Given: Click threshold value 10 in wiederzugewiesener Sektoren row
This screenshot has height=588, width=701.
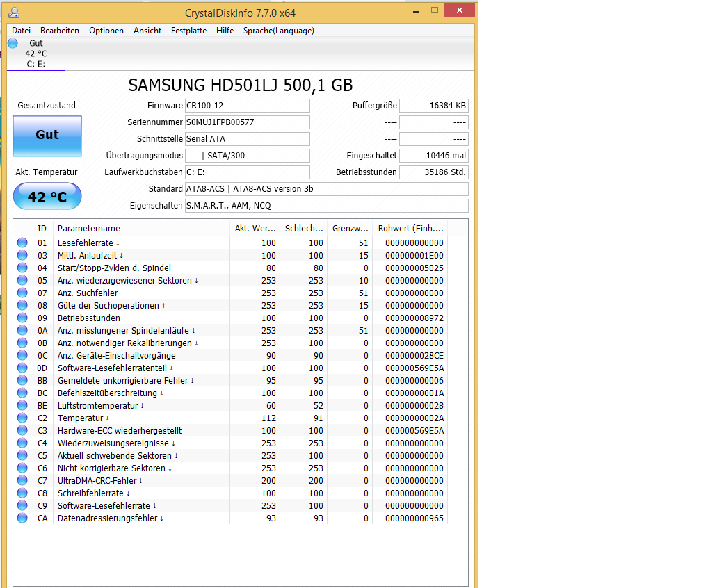Looking at the screenshot, I should pos(364,281).
